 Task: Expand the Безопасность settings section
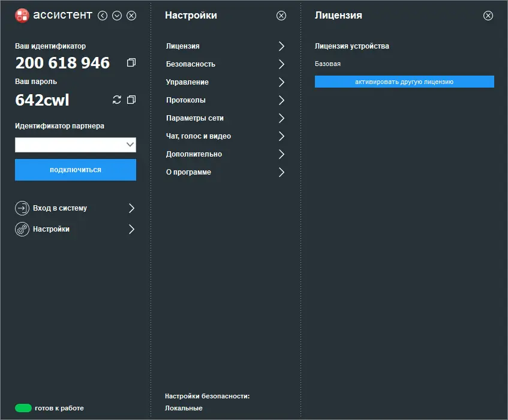(281, 64)
